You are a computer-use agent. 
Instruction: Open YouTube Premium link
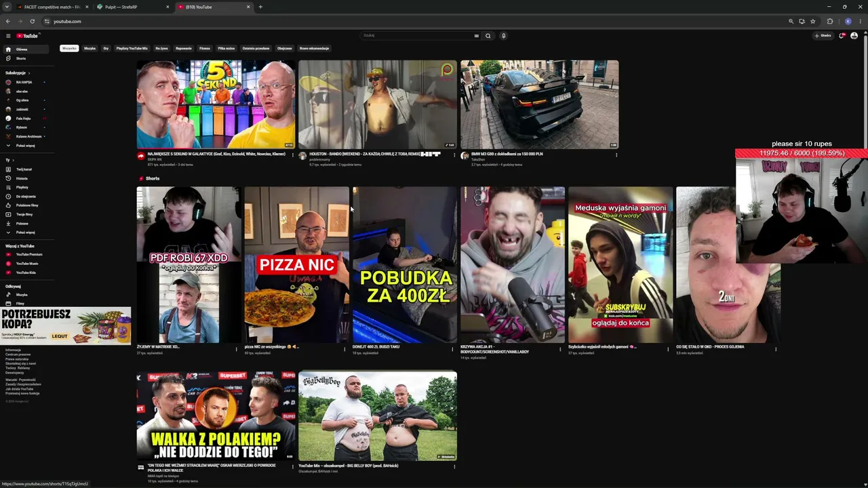pyautogui.click(x=24, y=255)
